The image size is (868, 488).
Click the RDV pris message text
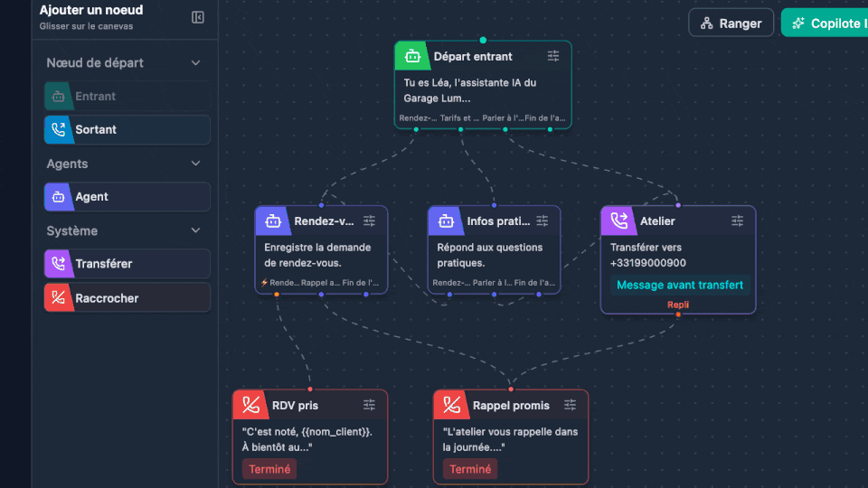click(307, 439)
